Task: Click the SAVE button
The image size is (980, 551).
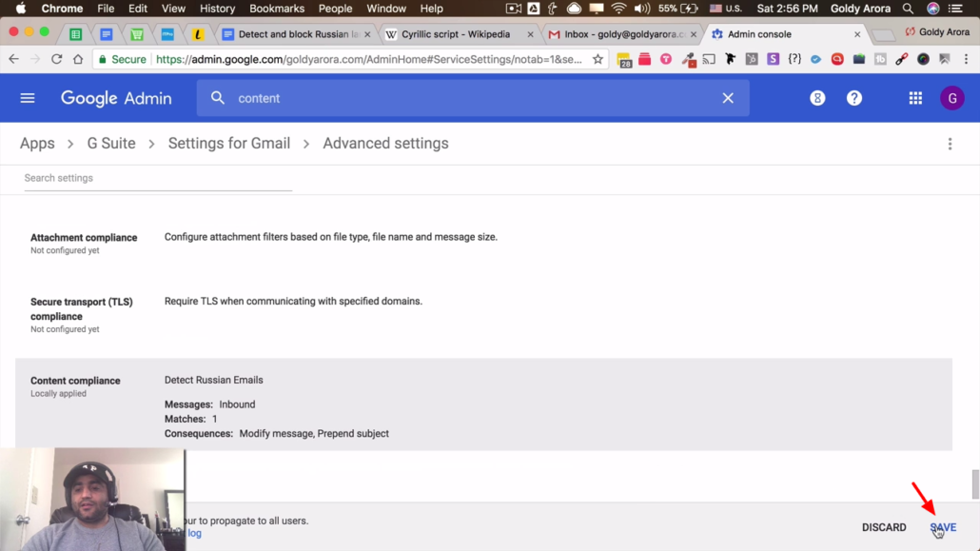Action: pyautogui.click(x=943, y=527)
